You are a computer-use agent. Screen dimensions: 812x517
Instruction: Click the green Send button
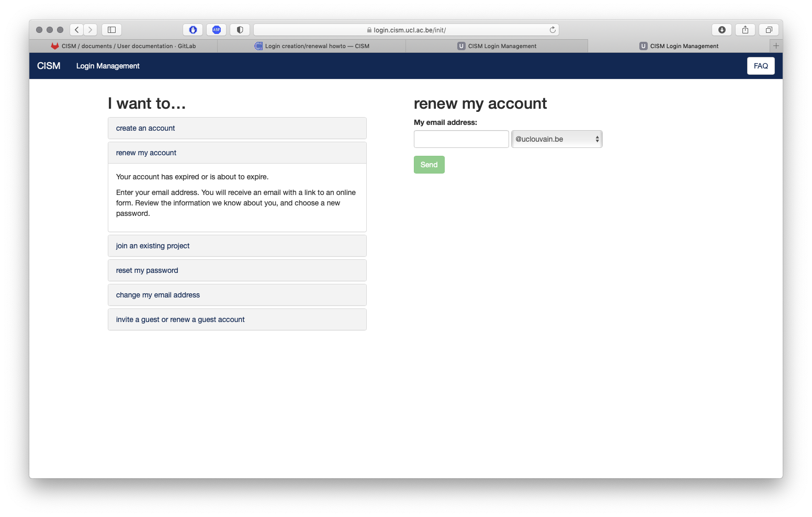[x=429, y=165]
